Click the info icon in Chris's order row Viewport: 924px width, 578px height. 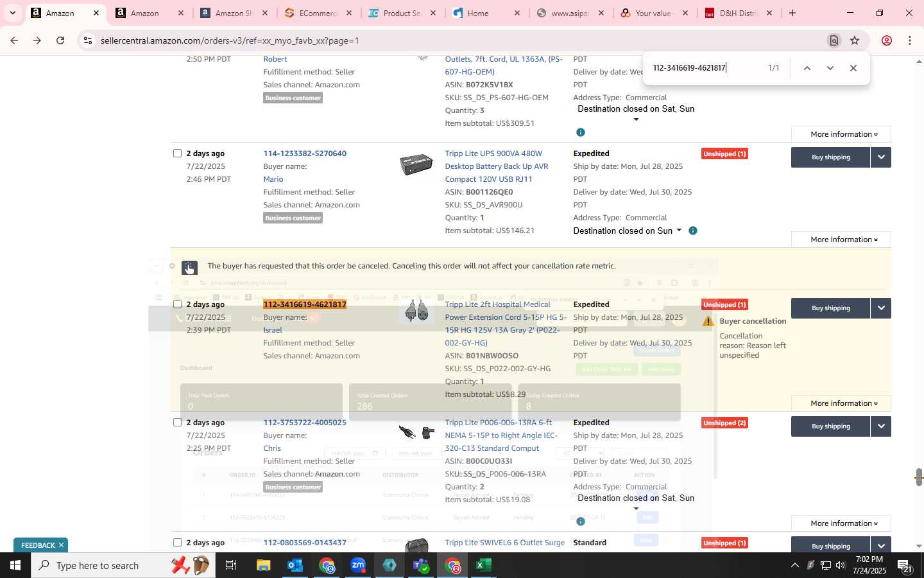click(580, 521)
